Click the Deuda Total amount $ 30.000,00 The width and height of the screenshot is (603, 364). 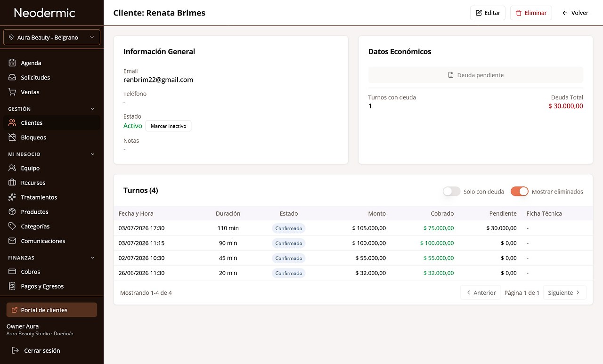coord(566,106)
